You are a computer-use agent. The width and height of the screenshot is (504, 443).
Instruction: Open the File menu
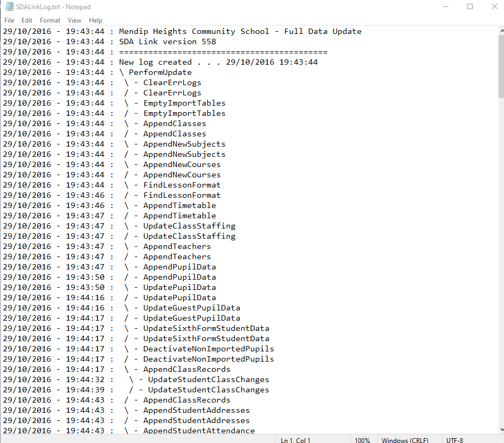pyautogui.click(x=9, y=20)
